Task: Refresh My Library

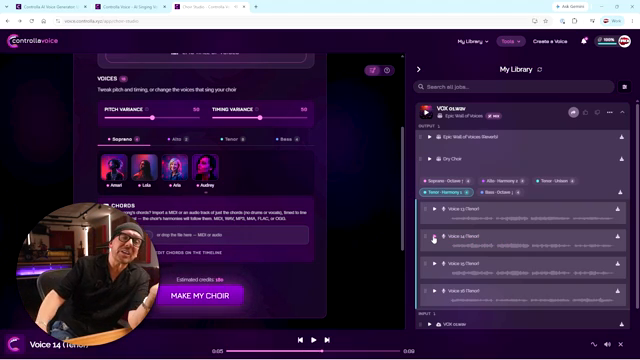Action: click(540, 70)
